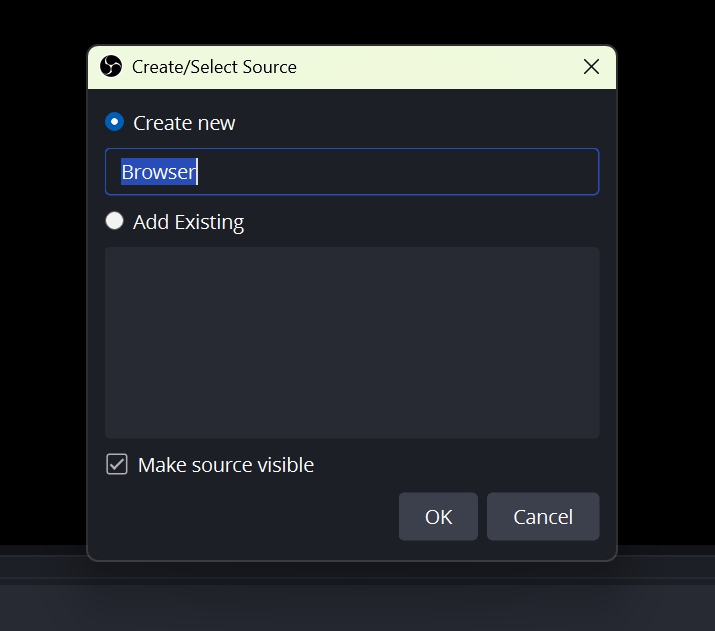Confirm the new source with OK
Image resolution: width=715 pixels, height=631 pixels.
pos(438,517)
